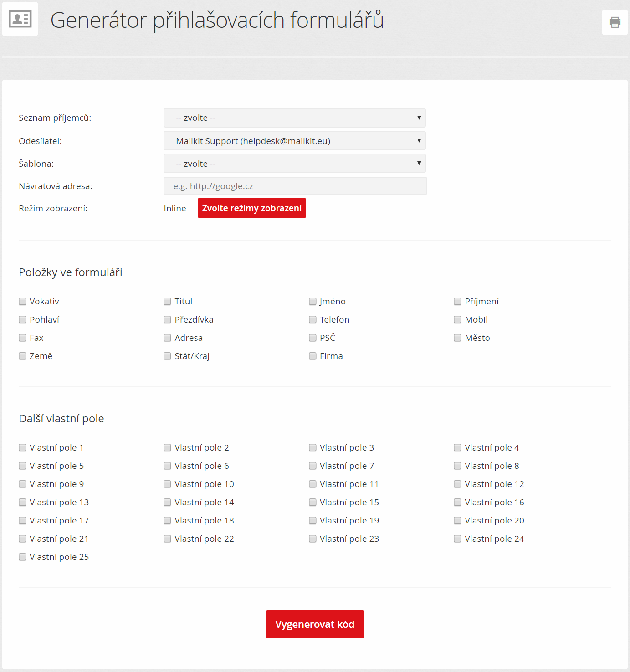This screenshot has width=630, height=672.
Task: Tick the PSČ checkbox
Action: (312, 338)
